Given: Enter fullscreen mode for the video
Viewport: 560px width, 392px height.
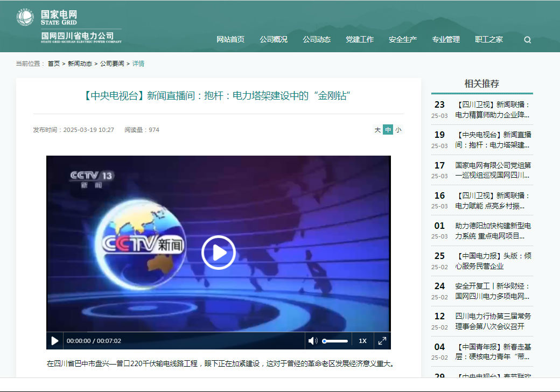Looking at the screenshot, I should 382,341.
